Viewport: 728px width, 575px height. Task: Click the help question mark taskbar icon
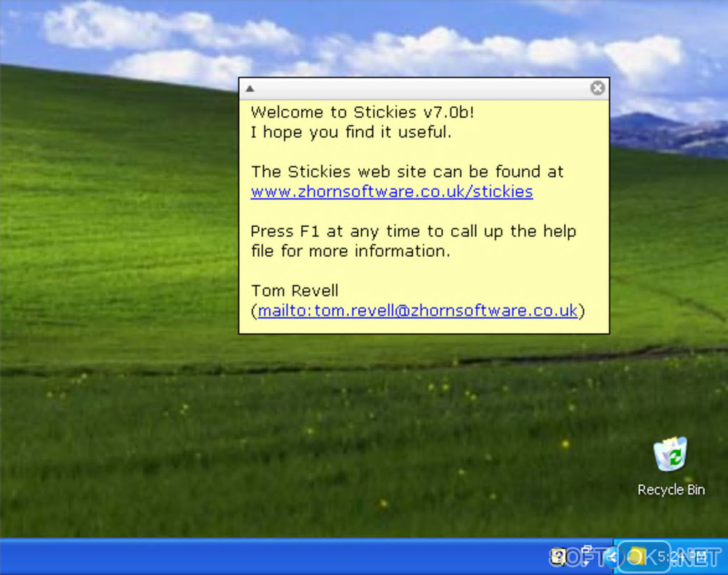tap(559, 556)
